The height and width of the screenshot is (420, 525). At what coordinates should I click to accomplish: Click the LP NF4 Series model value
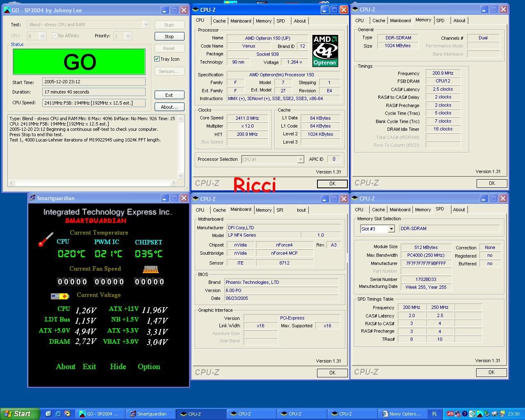coord(263,235)
